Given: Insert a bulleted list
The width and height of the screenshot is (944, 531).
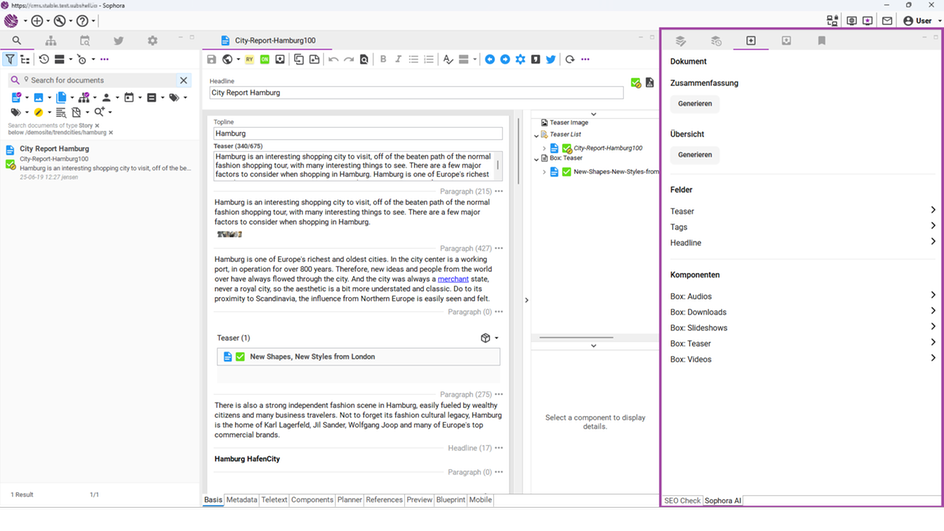Looking at the screenshot, I should [x=413, y=59].
